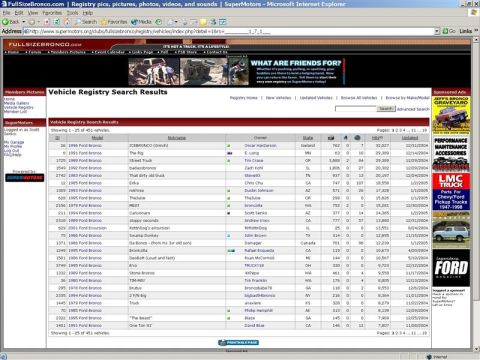Sort by the camera (photos) column icon

(331, 138)
